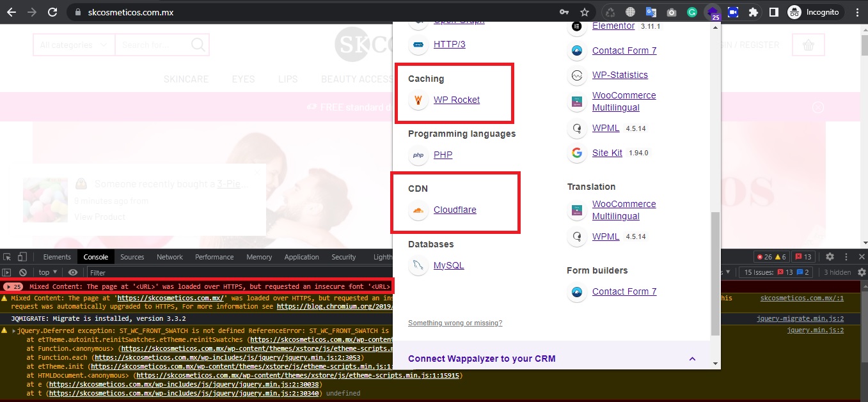Open the PHP technology link
The image size is (868, 402).
pyautogui.click(x=443, y=155)
